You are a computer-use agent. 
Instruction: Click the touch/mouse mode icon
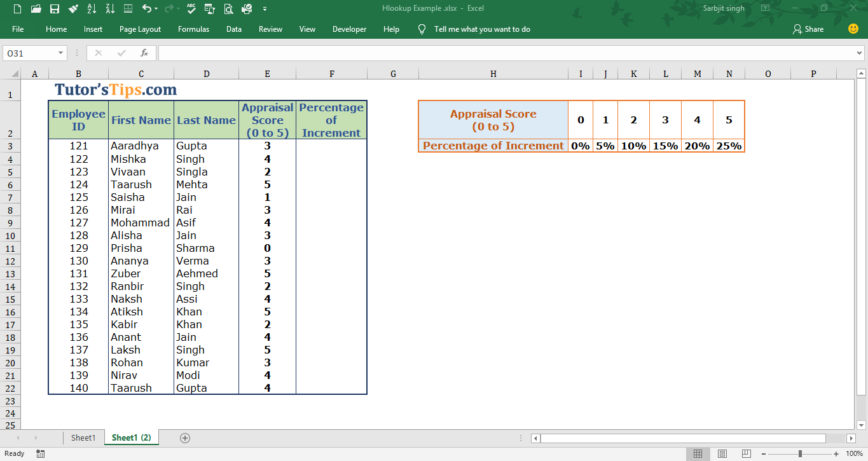[210, 9]
